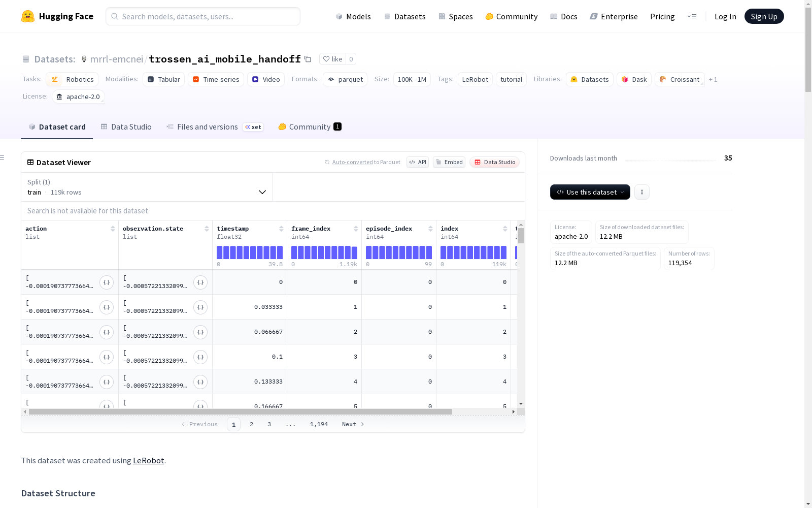Jump to page 2 of the dataset
This screenshot has height=508, width=812.
click(251, 424)
